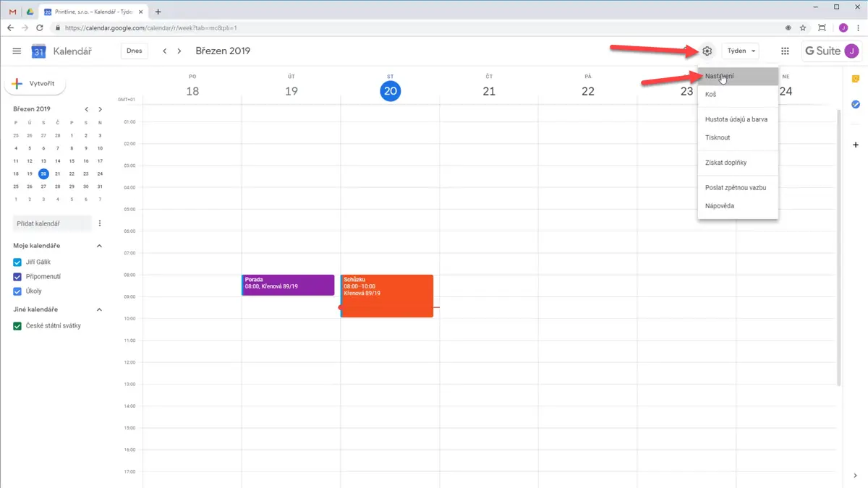Screen dimensions: 868x488
Task: Open the main hamburger menu
Action: tap(17, 51)
